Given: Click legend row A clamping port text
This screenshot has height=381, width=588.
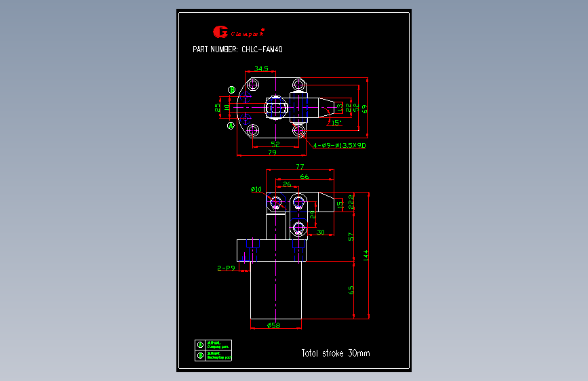Looking at the screenshot, I should tap(218, 345).
